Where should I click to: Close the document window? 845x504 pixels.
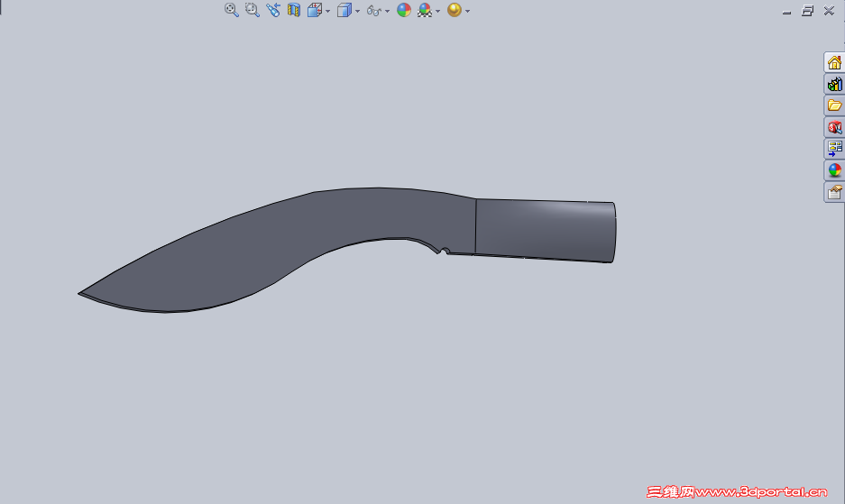tap(829, 10)
